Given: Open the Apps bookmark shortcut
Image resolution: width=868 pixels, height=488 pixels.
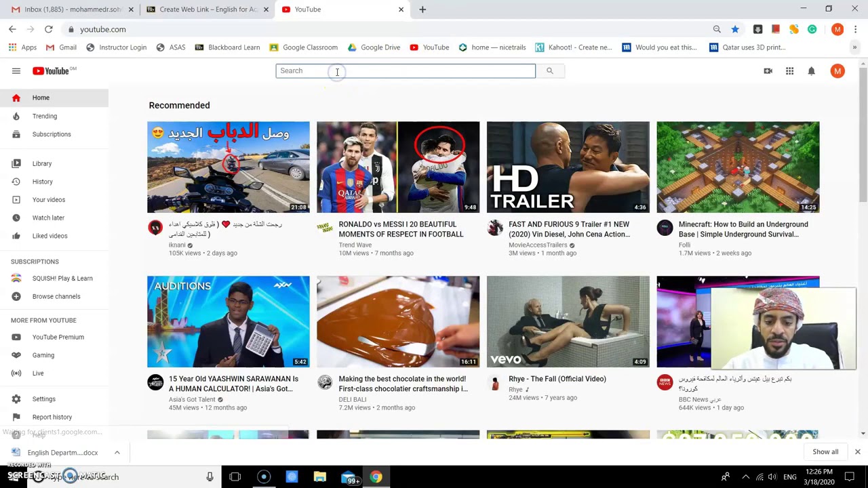Looking at the screenshot, I should (22, 47).
